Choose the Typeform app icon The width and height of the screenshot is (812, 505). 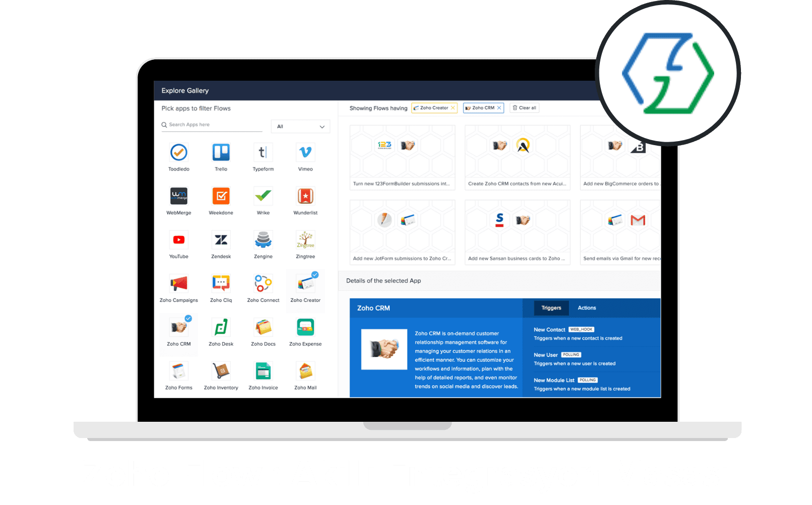click(263, 152)
